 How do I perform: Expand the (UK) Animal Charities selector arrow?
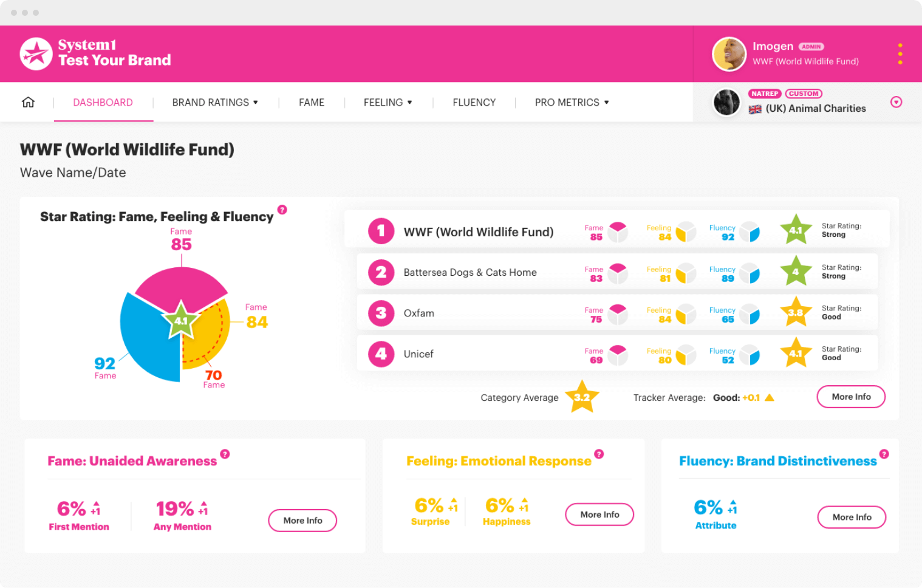(896, 102)
